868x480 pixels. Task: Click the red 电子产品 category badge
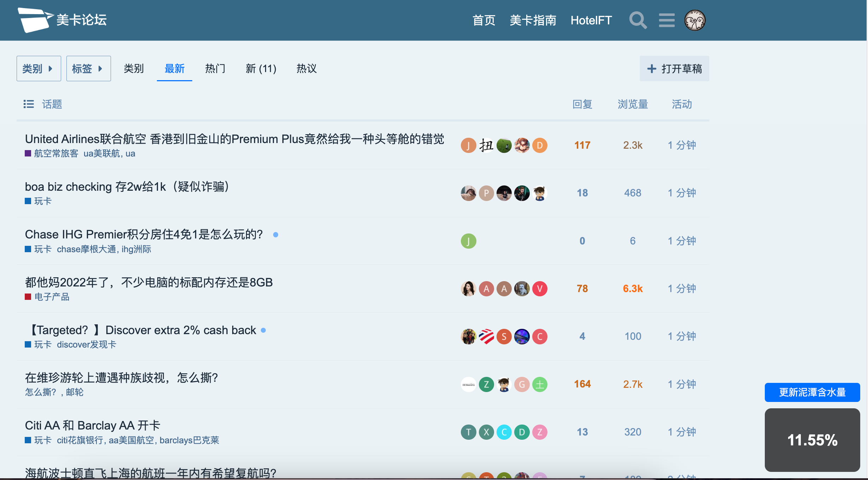pos(47,297)
